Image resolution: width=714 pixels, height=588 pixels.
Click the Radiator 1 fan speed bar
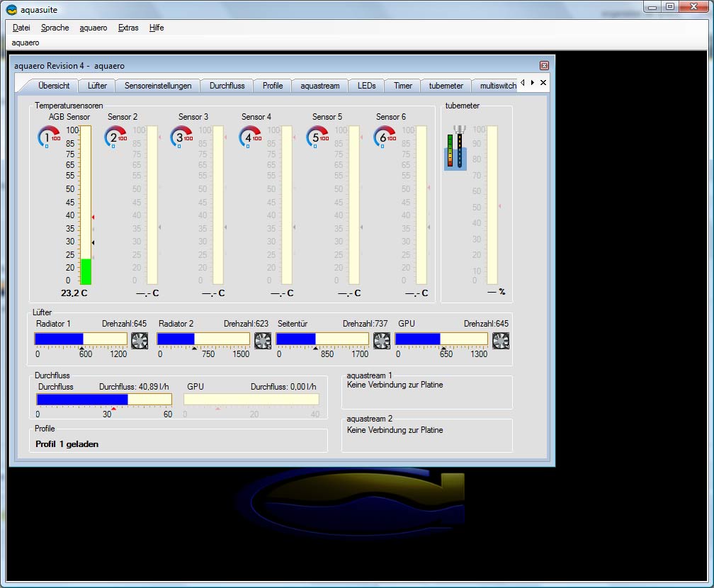[x=81, y=339]
